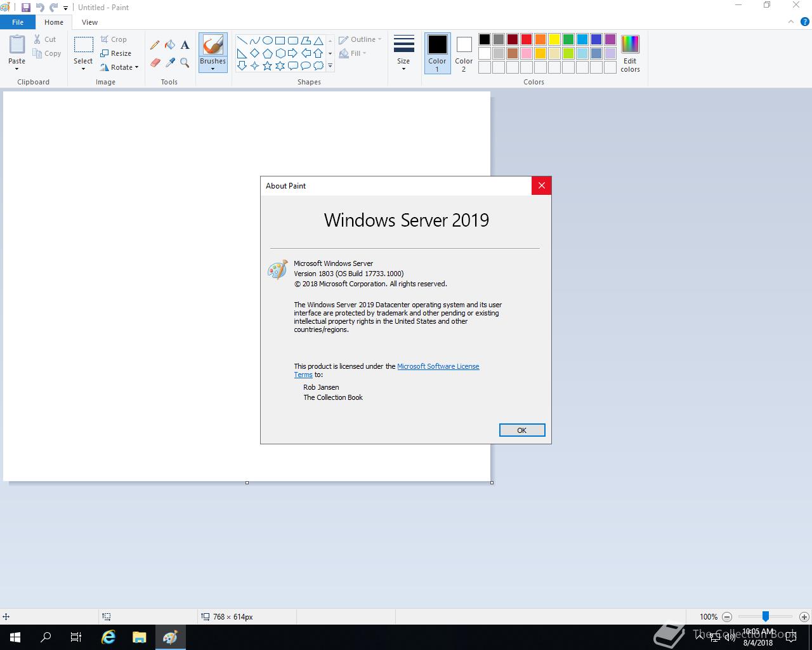Click the Redo arrow in the title bar

pos(53,8)
